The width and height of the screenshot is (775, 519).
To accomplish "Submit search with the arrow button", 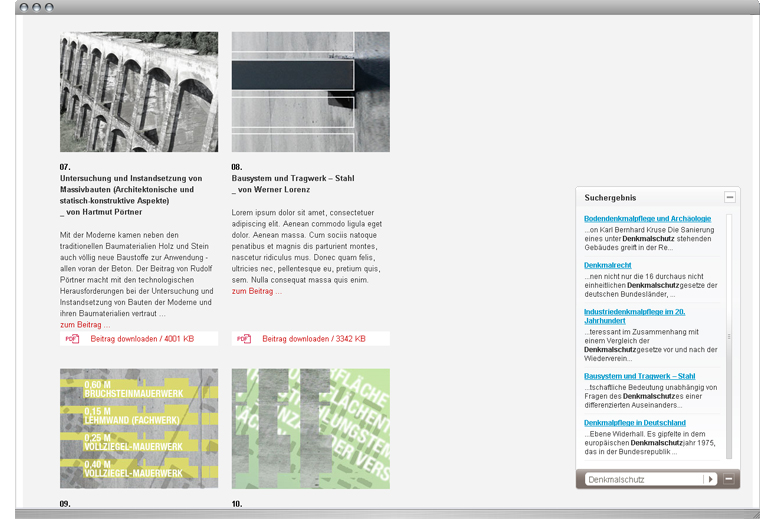I will (x=710, y=479).
